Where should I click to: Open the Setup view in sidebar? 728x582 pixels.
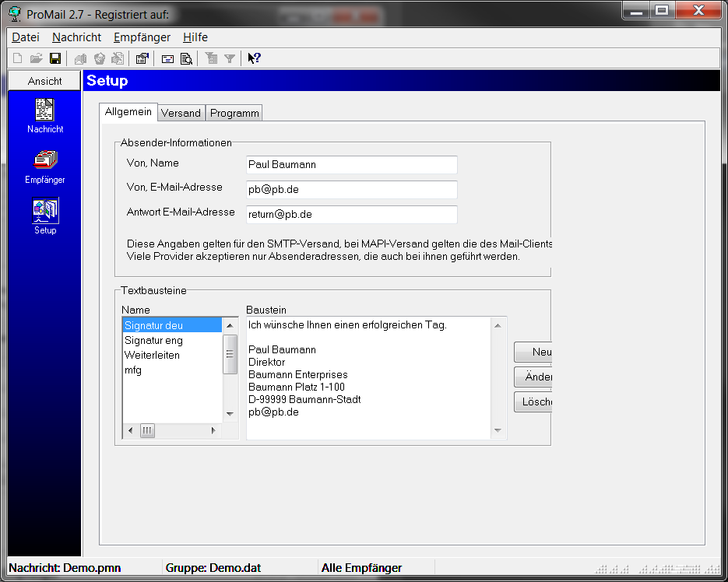pos(45,216)
